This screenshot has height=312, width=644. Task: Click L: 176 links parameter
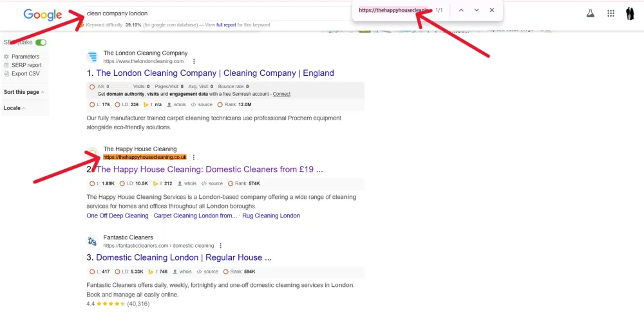tap(99, 105)
